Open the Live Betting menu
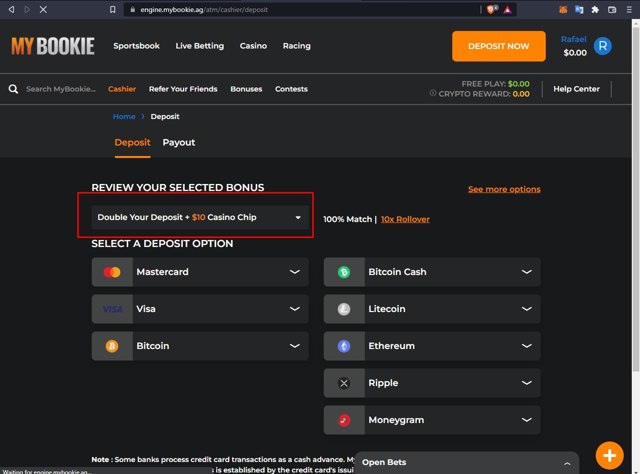640x474 pixels. tap(199, 46)
